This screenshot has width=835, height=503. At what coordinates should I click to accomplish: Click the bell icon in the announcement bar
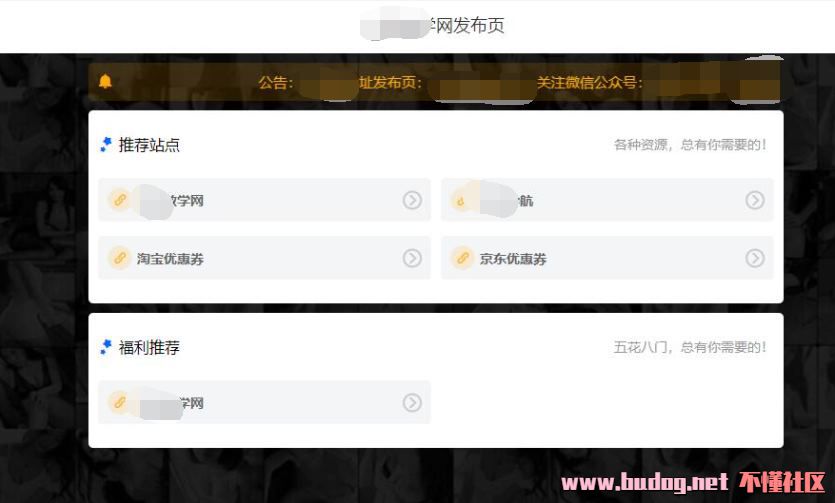pos(105,81)
